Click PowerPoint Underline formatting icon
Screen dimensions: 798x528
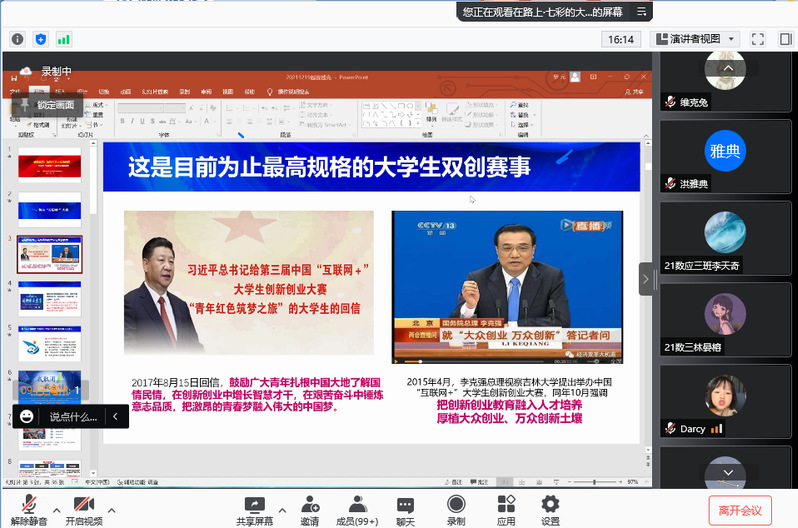142,121
